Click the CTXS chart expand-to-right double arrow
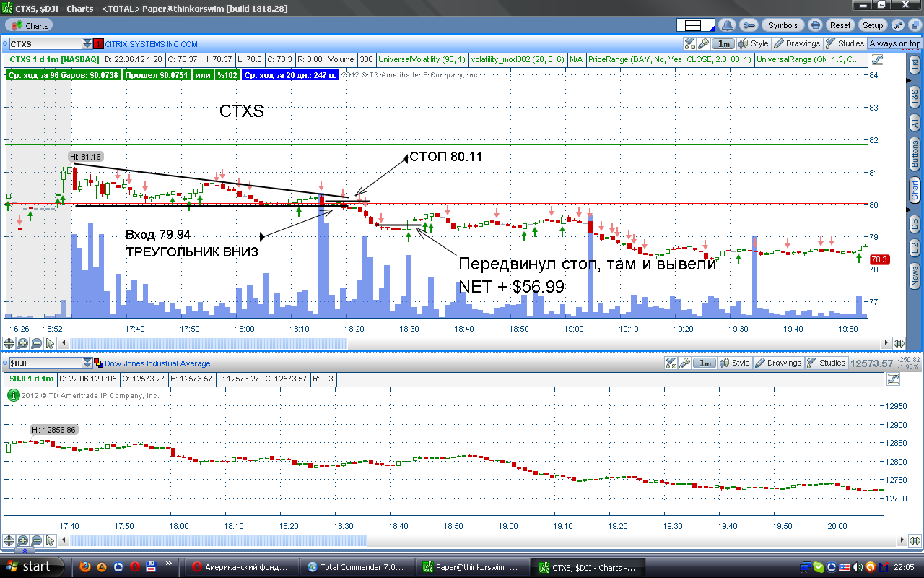924x578 pixels. click(x=899, y=343)
